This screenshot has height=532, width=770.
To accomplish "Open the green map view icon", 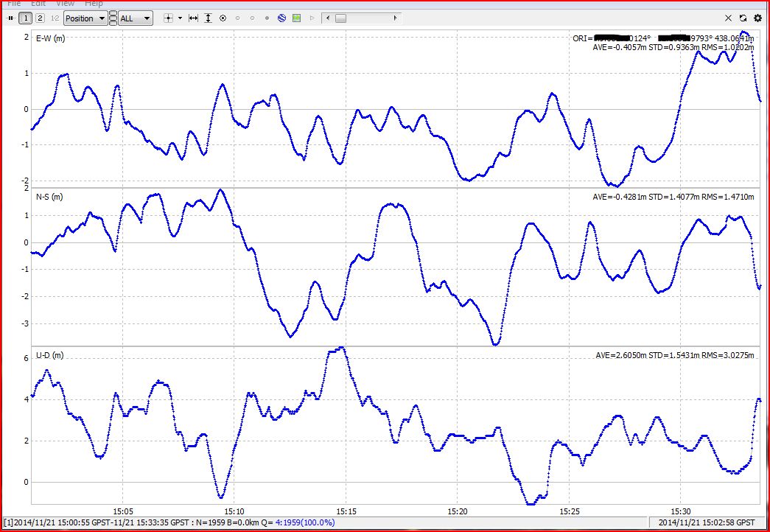I will click(296, 18).
